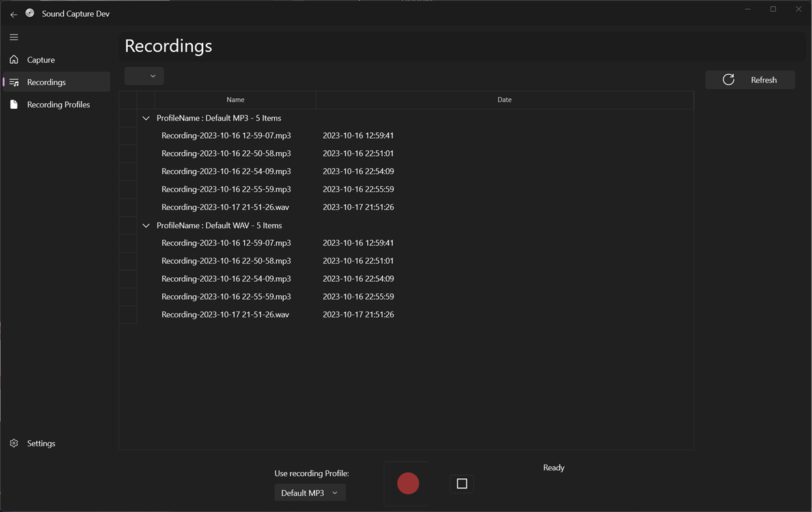Select the Capture home icon in sidebar

[x=14, y=59]
